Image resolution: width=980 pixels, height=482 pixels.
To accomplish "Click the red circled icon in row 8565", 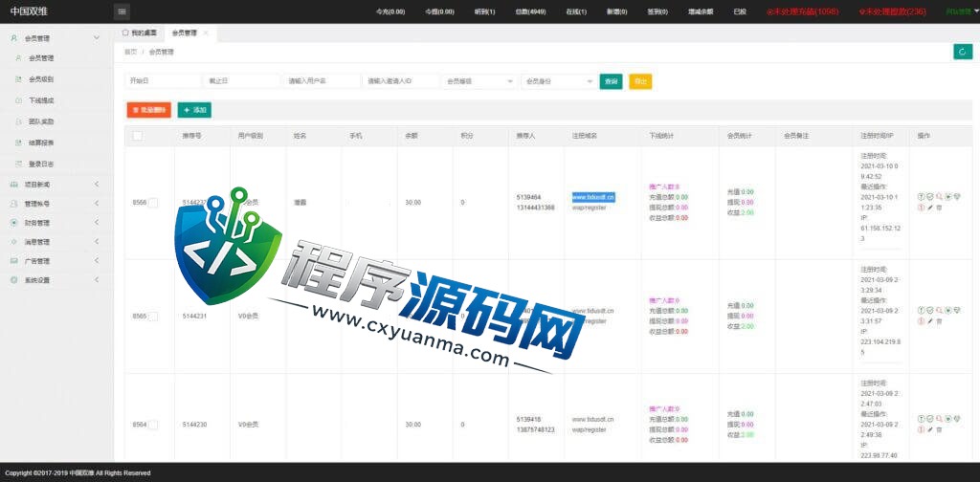I will pyautogui.click(x=921, y=321).
